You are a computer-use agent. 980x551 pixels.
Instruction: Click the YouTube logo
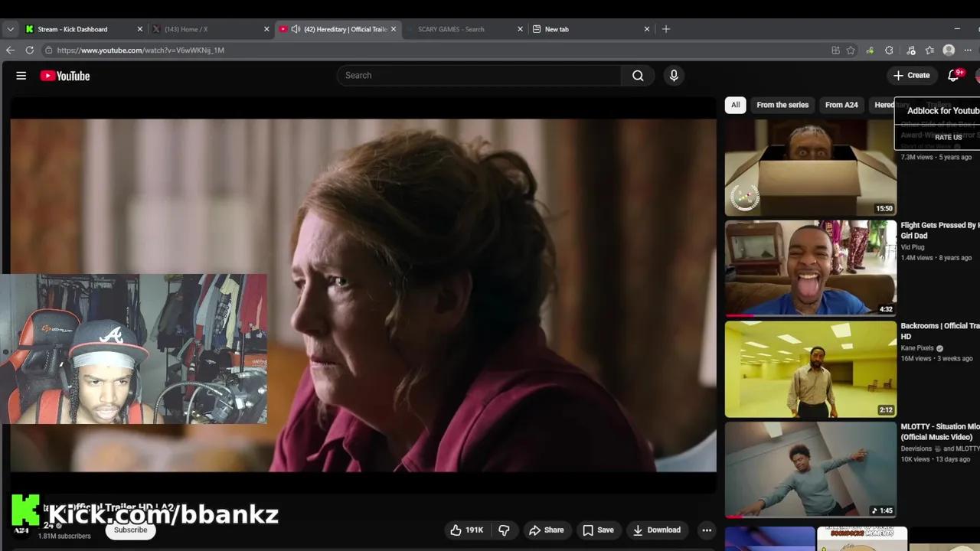[x=65, y=76]
